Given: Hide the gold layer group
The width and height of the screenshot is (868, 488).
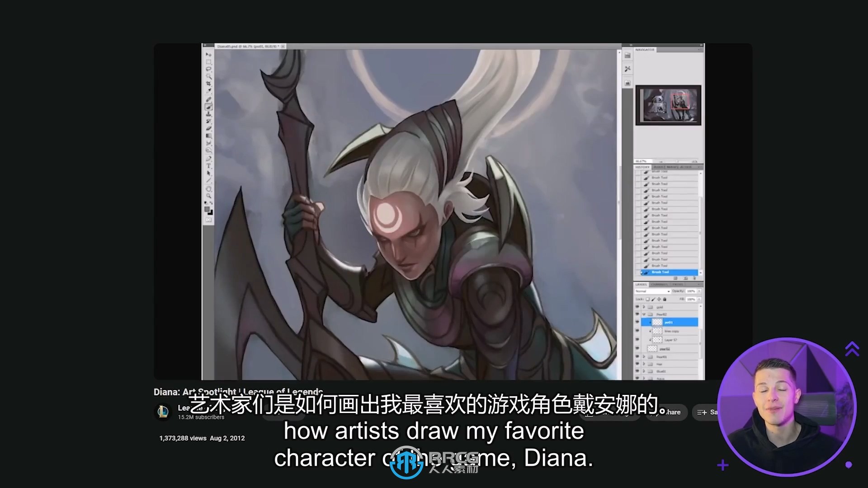Looking at the screenshot, I should coord(637,307).
